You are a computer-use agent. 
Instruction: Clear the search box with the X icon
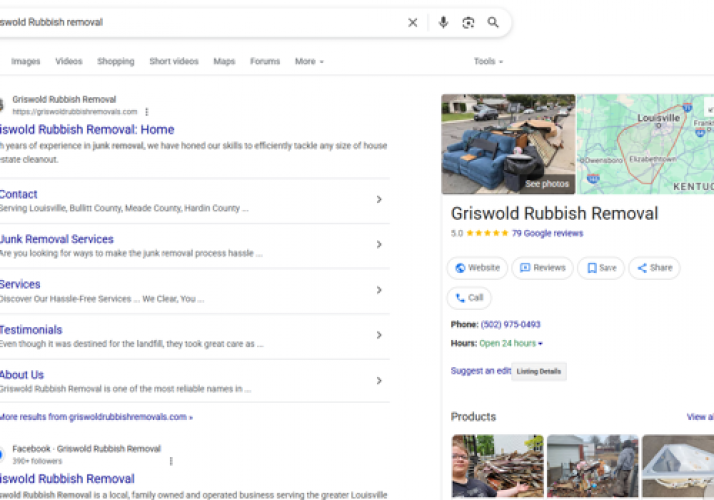(x=413, y=22)
